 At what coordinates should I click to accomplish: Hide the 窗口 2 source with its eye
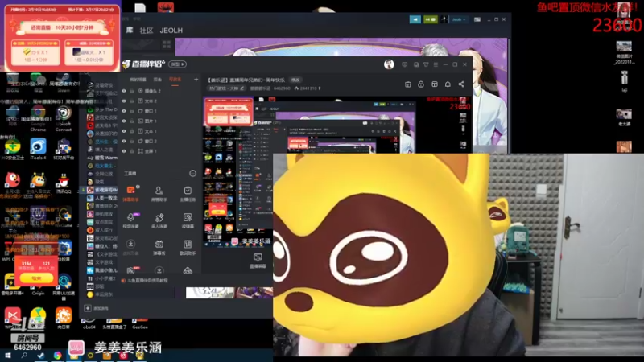click(x=124, y=142)
